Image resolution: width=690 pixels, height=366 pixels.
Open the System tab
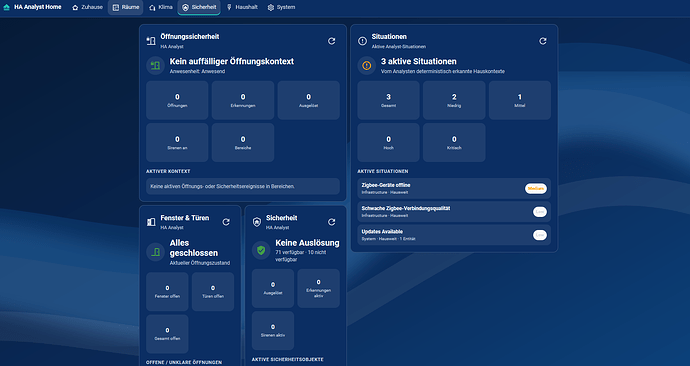pyautogui.click(x=281, y=7)
